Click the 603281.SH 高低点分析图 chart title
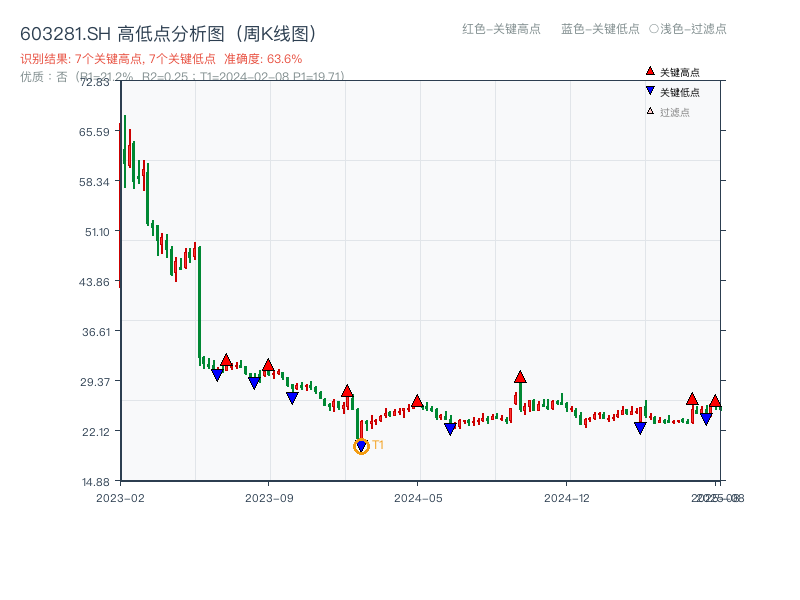The image size is (800, 600). coord(169,33)
